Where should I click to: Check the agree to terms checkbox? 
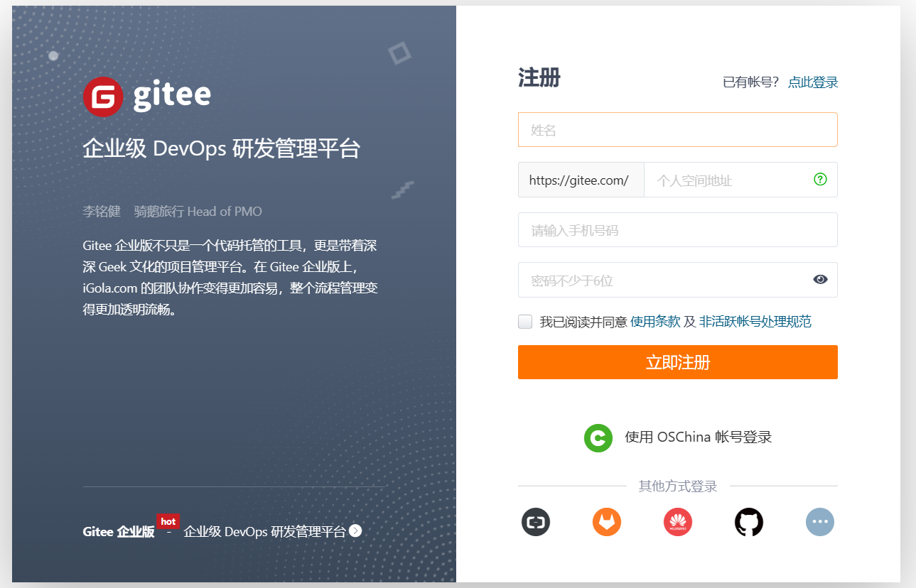click(x=525, y=322)
